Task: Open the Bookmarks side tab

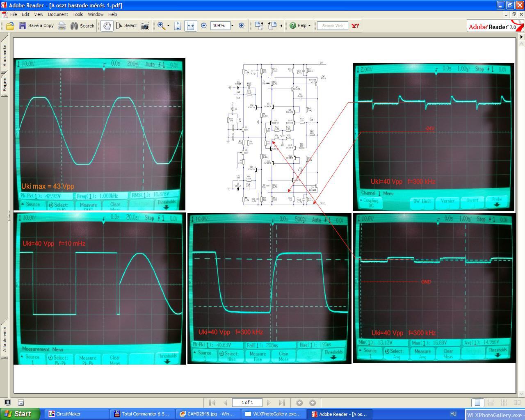Action: [5, 55]
